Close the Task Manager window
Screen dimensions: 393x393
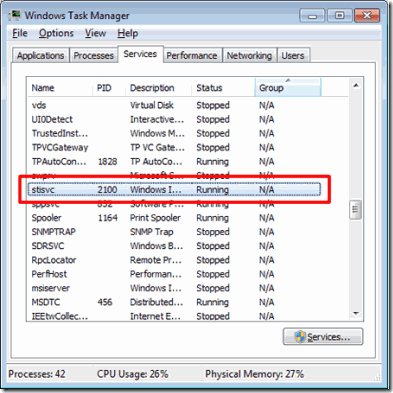coord(367,15)
